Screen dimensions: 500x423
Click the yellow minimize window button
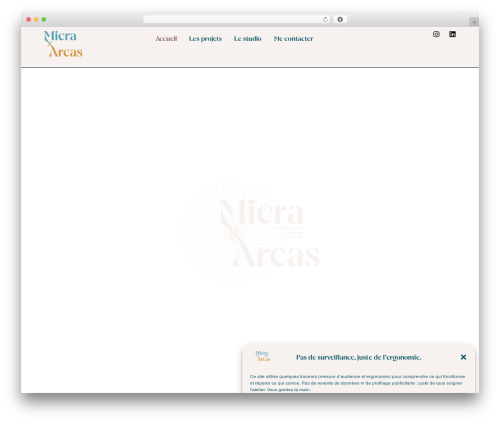tap(36, 20)
